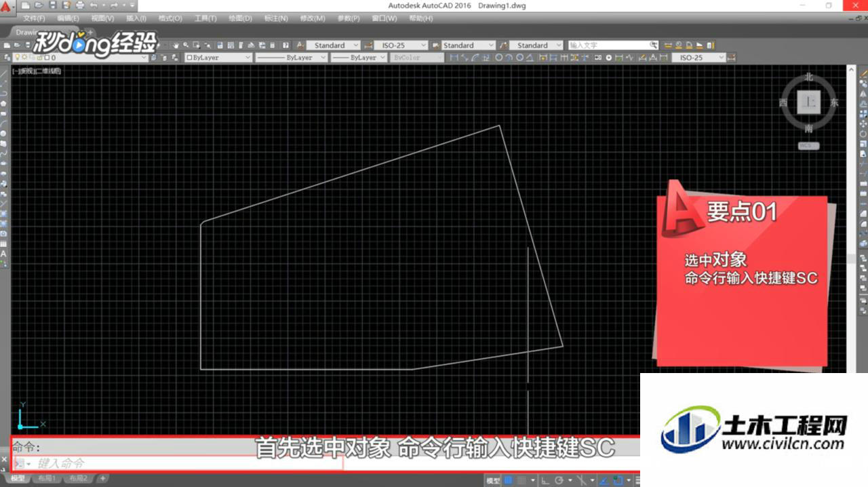Toggle grid display in status bar
Screen dimensions: 868x487
[x=509, y=480]
